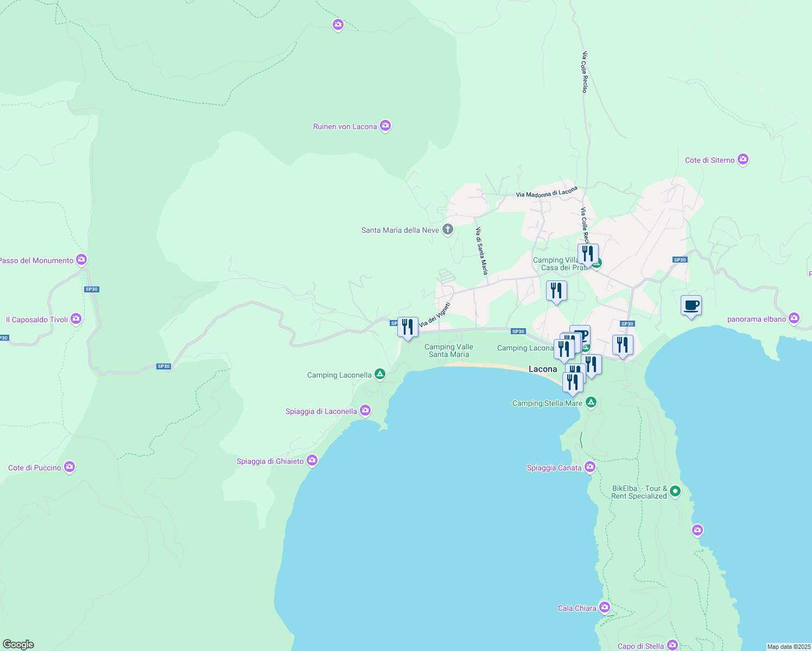Select the Santa Maria della Neve label

[x=400, y=230]
